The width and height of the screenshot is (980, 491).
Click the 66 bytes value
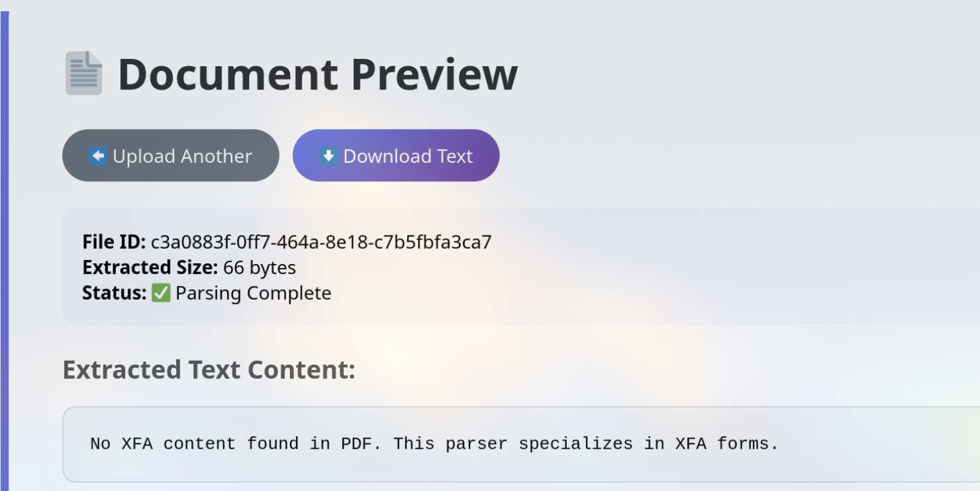pyautogui.click(x=260, y=267)
